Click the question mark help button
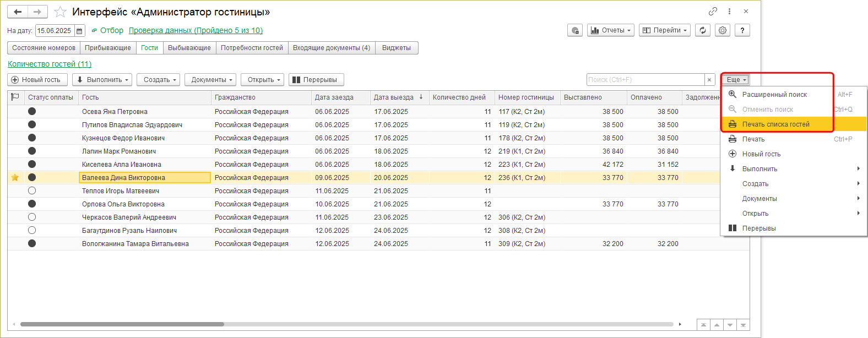This screenshot has height=338, width=868. pyautogui.click(x=742, y=31)
